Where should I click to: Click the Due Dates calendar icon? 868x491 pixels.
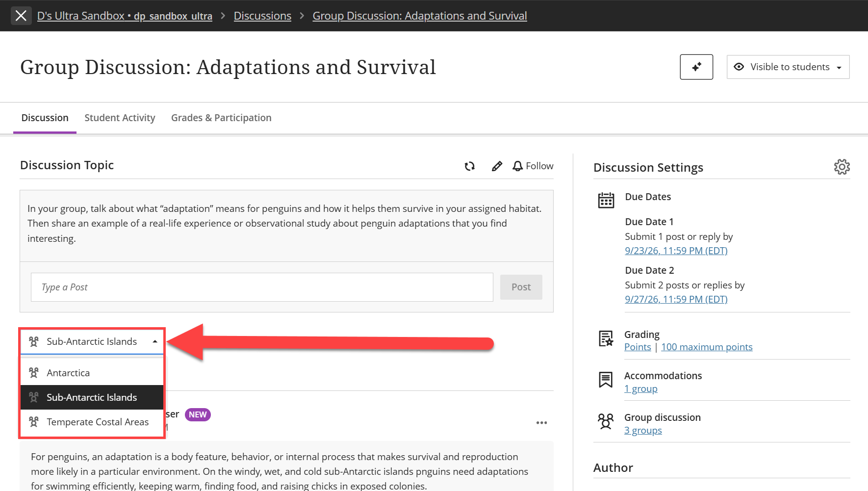[606, 200]
